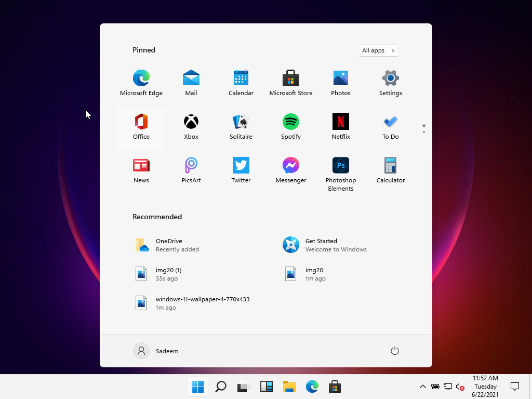Open the Calendar app
The width and height of the screenshot is (532, 399).
(x=241, y=83)
